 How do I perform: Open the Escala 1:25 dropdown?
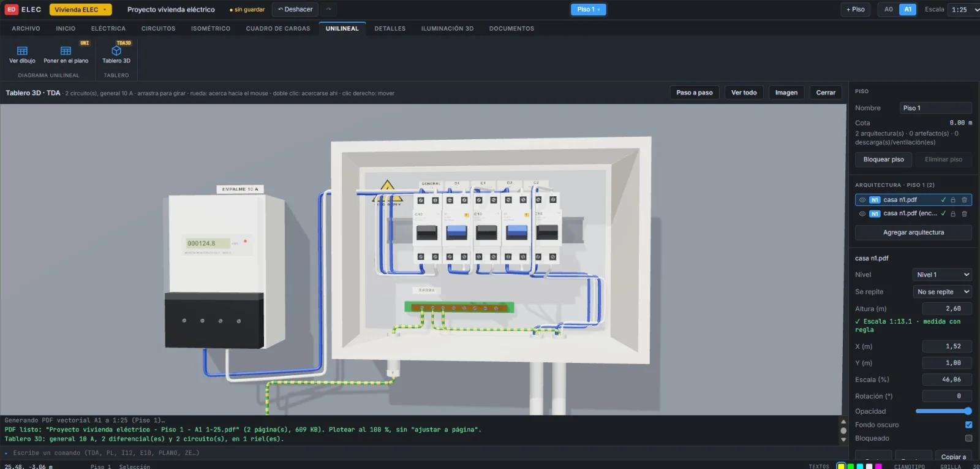964,9
